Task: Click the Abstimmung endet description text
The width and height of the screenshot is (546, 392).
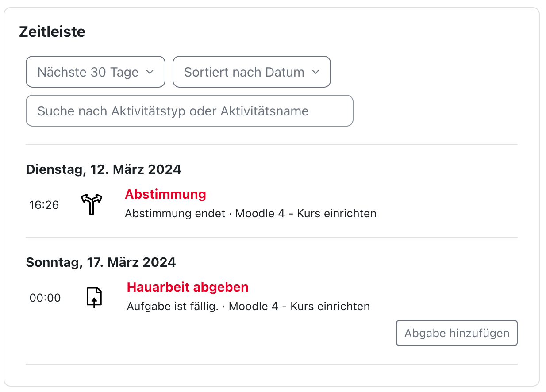Action: (175, 214)
